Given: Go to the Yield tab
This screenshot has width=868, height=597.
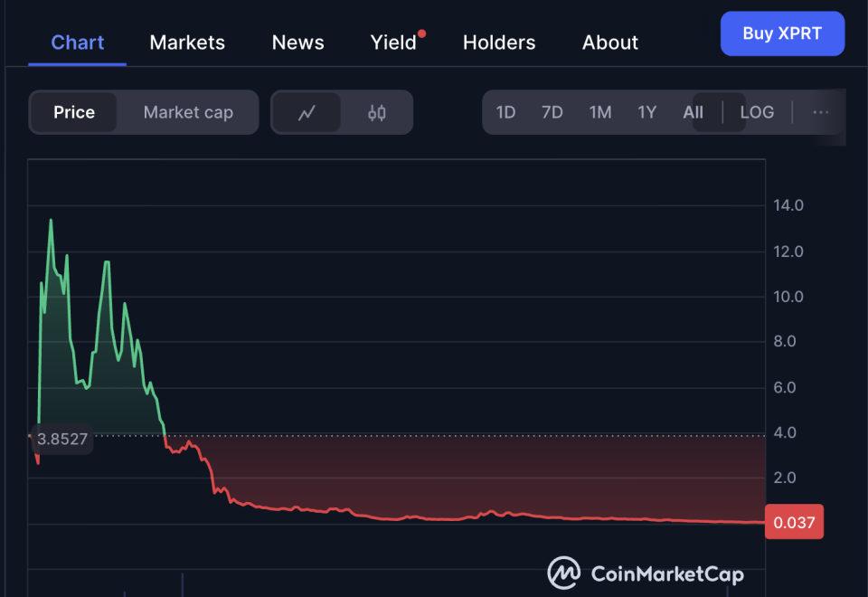Looking at the screenshot, I should point(394,43).
